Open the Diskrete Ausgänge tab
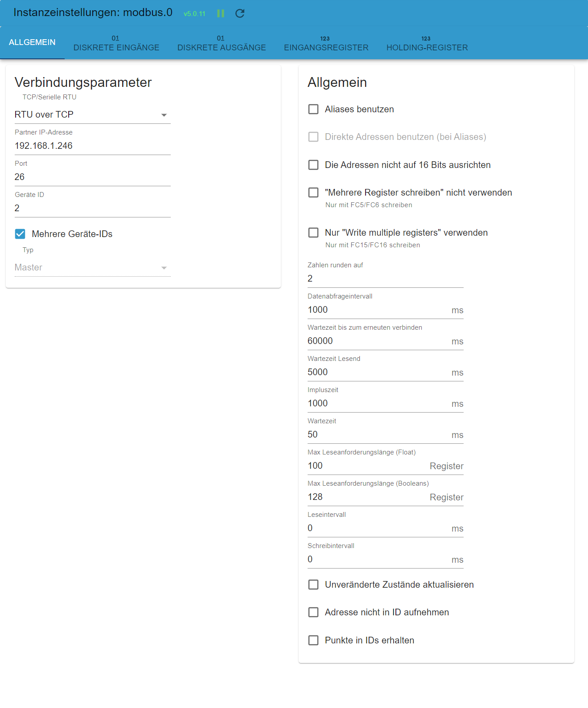Image resolution: width=588 pixels, height=708 pixels. pyautogui.click(x=222, y=43)
